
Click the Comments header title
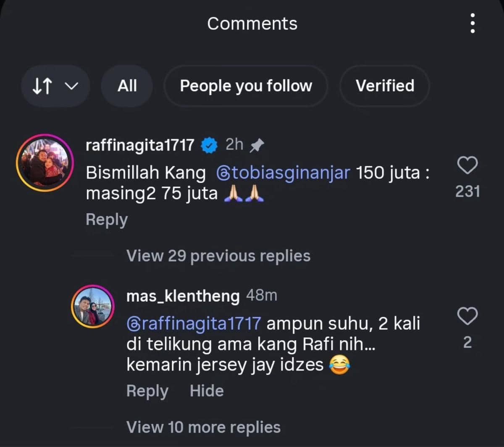(x=252, y=24)
